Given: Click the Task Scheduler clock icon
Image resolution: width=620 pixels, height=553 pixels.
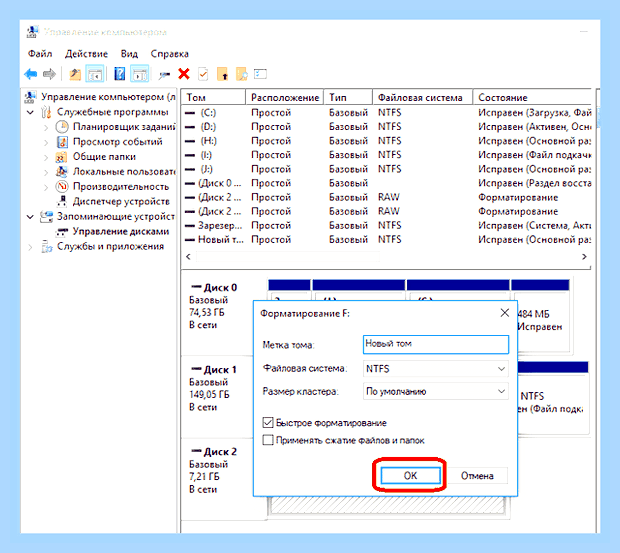Looking at the screenshot, I should point(62,127).
